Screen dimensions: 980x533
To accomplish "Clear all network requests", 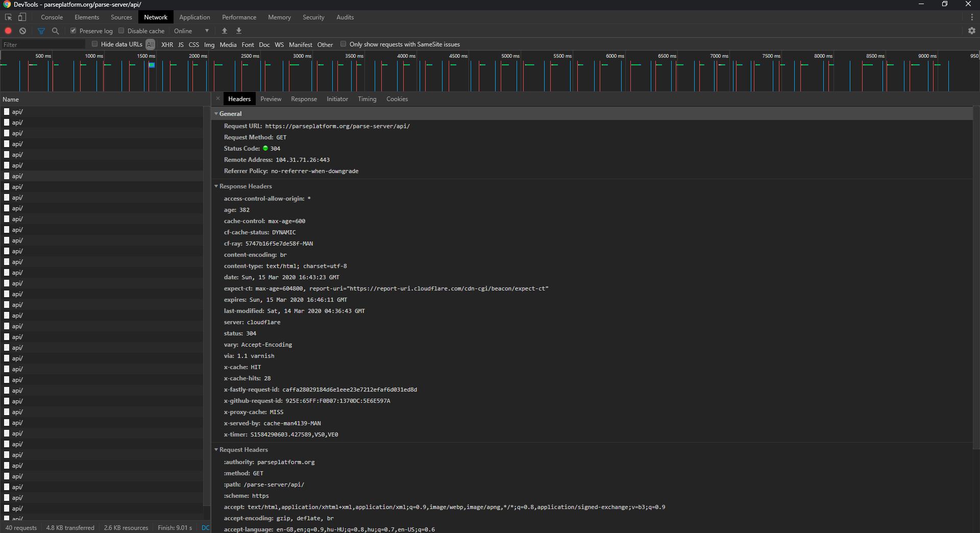I will (22, 31).
